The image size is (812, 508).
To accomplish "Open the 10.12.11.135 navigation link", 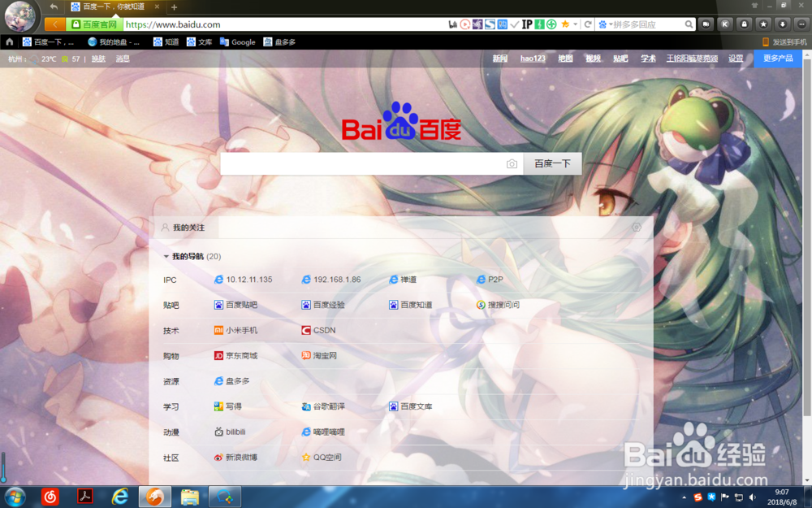I will (x=244, y=280).
